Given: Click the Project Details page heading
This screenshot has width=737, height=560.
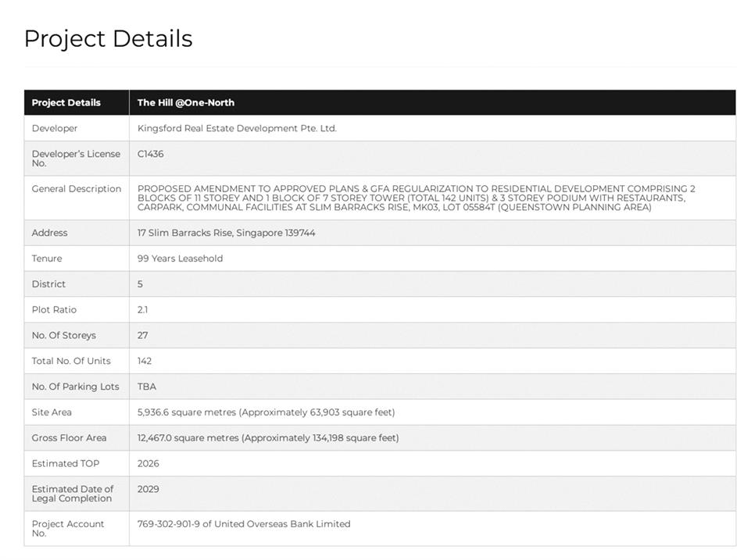Looking at the screenshot, I should coord(108,39).
